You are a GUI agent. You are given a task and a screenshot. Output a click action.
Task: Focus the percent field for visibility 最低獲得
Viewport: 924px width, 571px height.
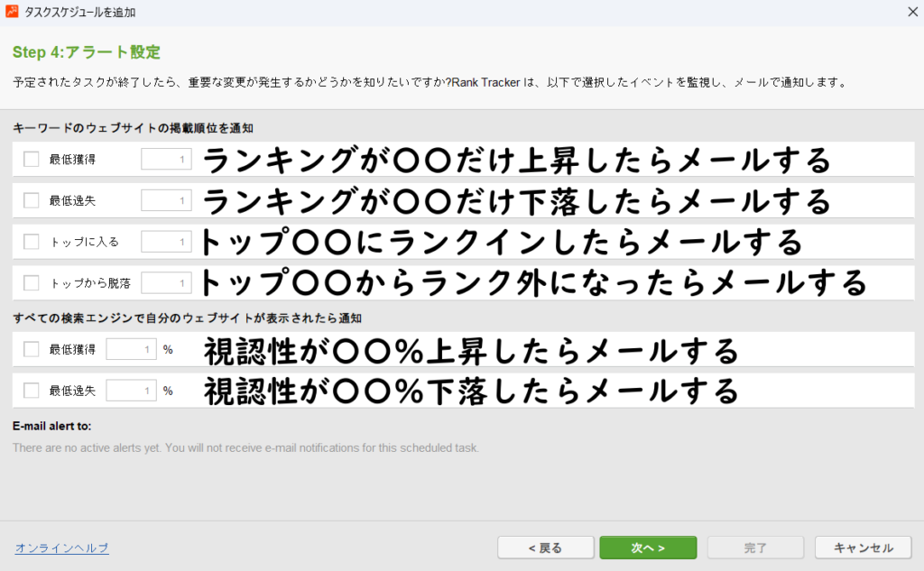click(x=132, y=349)
